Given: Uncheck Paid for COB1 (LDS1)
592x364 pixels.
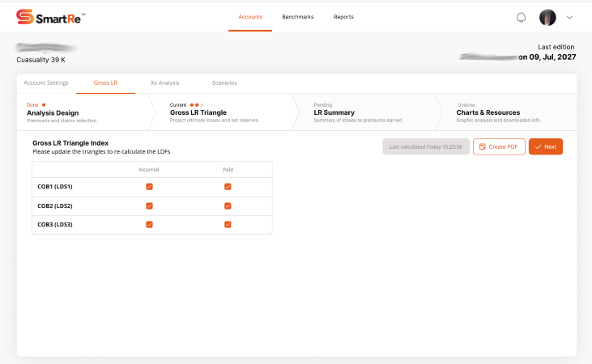Looking at the screenshot, I should (x=228, y=187).
